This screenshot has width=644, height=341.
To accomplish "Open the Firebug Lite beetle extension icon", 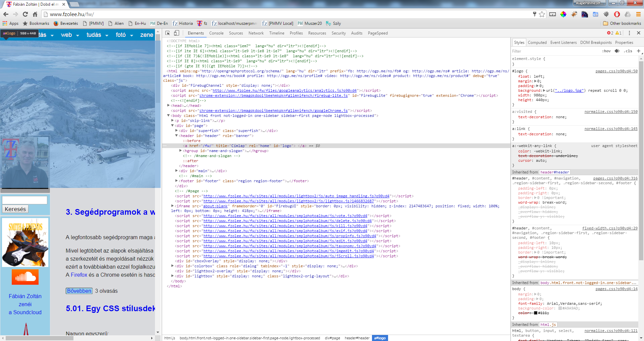I will coord(574,14).
